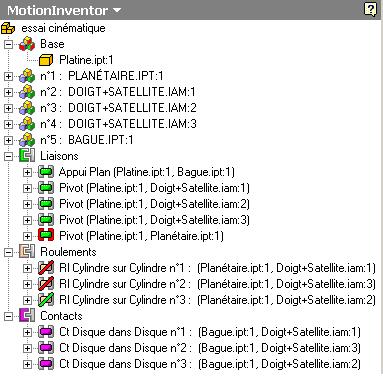Expand the Appui Plan joint entry
This screenshot has height=378, width=383.
tap(27, 172)
